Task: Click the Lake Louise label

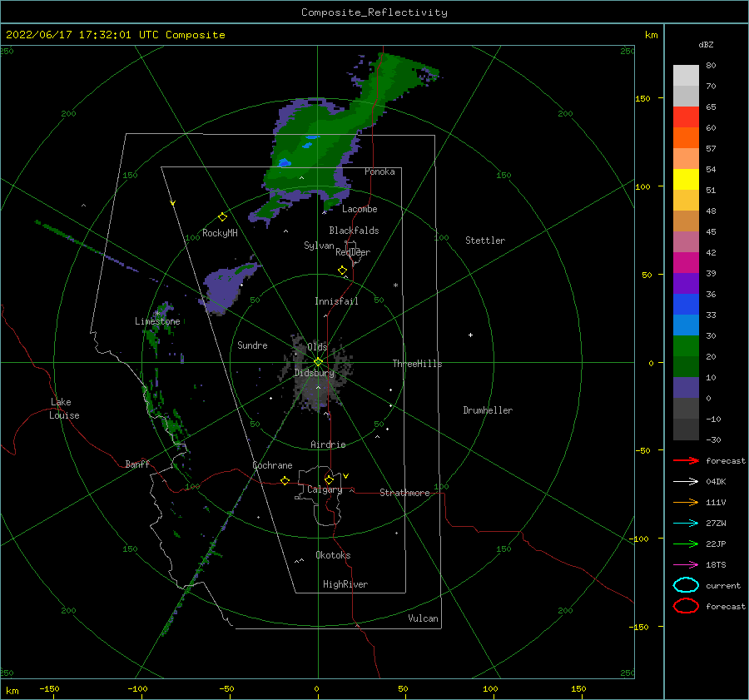Action: (64, 409)
